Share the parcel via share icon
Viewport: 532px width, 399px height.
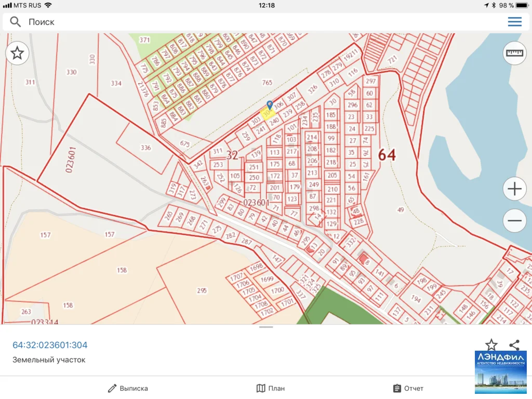pos(514,345)
